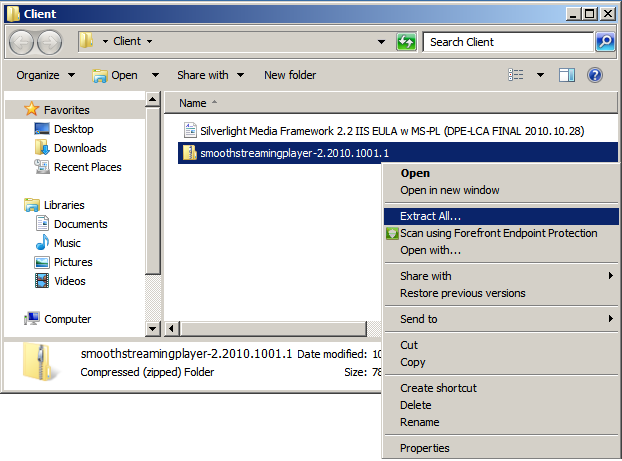Open the address bar history dropdown

click(x=381, y=41)
